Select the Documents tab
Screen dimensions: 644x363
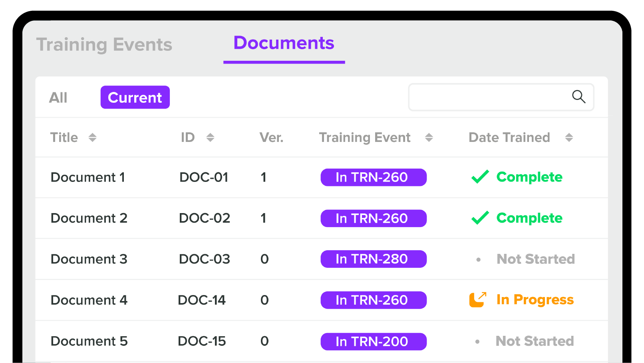coord(284,43)
